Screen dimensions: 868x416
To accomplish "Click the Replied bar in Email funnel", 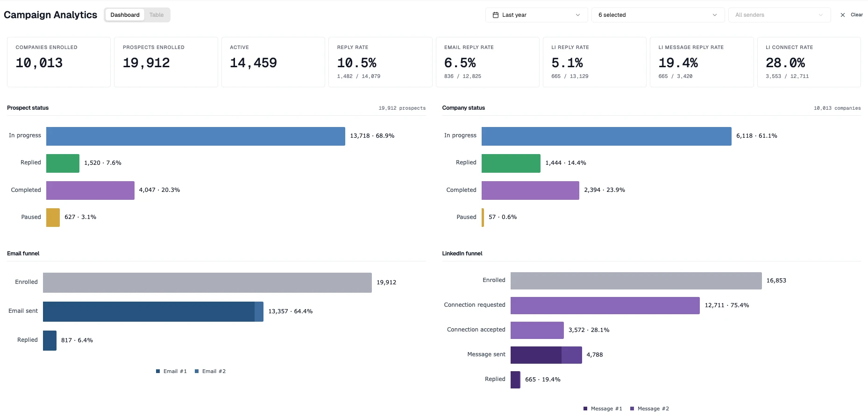I will tap(50, 340).
